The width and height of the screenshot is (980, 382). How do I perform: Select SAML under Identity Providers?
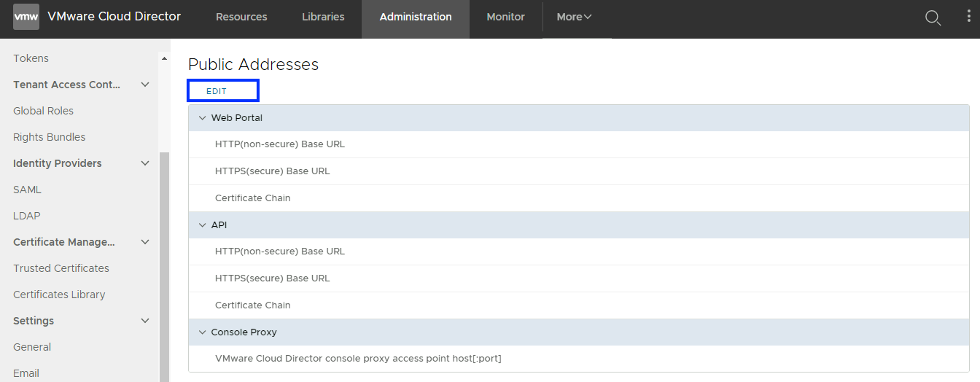point(27,190)
